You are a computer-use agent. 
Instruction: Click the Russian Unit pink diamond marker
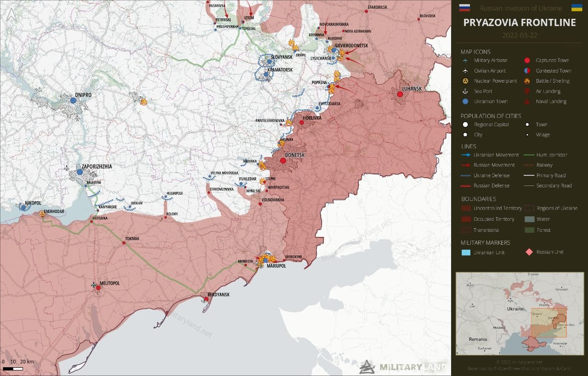tap(529, 252)
